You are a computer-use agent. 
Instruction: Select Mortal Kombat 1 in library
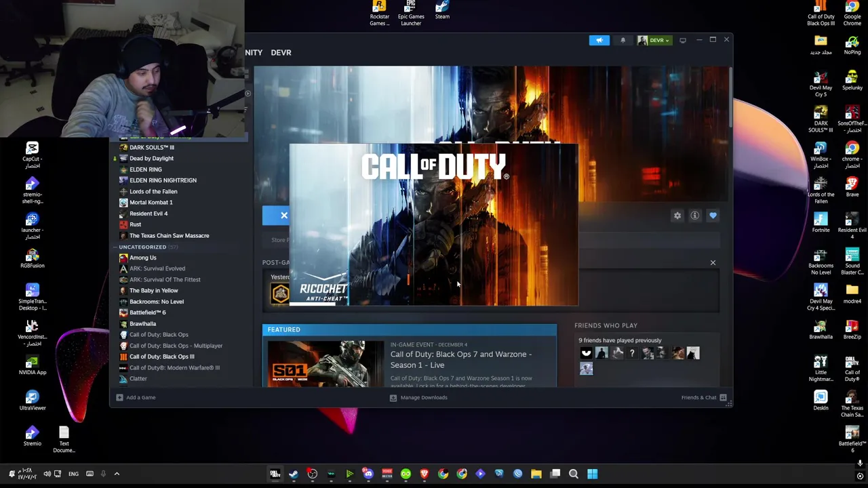click(x=151, y=202)
